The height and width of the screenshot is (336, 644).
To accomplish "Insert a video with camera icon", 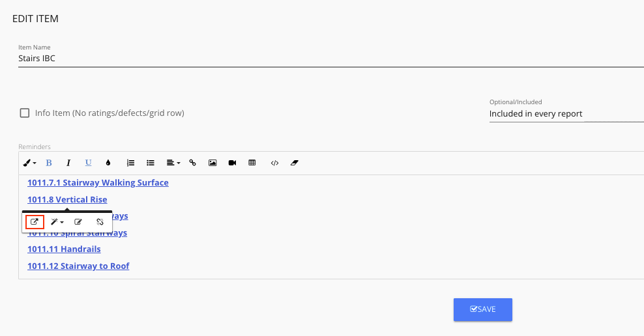I will pyautogui.click(x=232, y=163).
